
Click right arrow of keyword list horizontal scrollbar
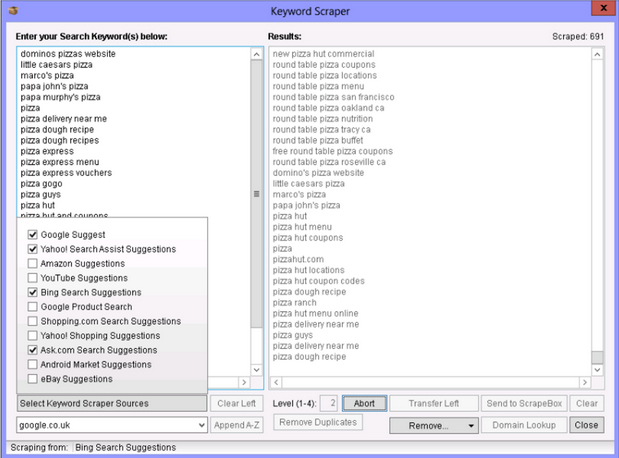pos(244,382)
